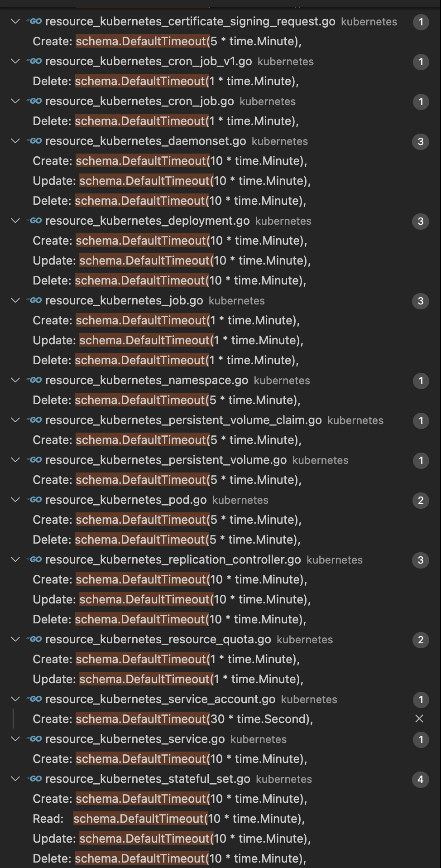
Task: Collapse resource_kubernetes_service_account.go results
Action: pyautogui.click(x=15, y=699)
